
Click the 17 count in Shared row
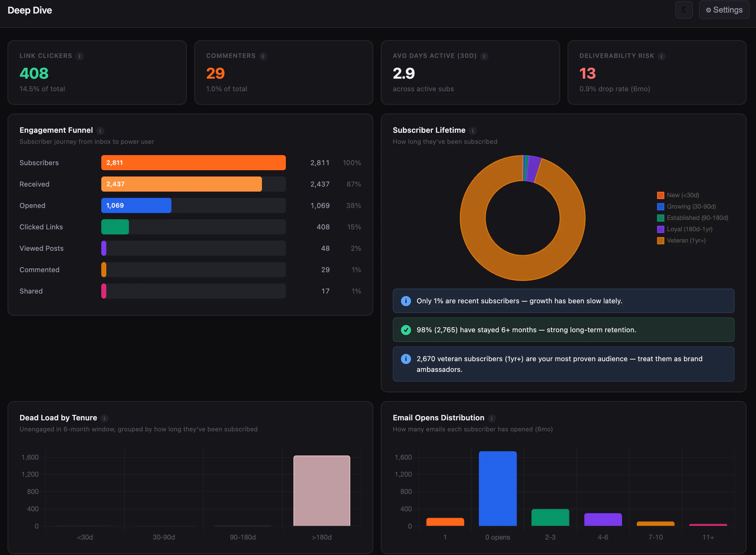325,291
